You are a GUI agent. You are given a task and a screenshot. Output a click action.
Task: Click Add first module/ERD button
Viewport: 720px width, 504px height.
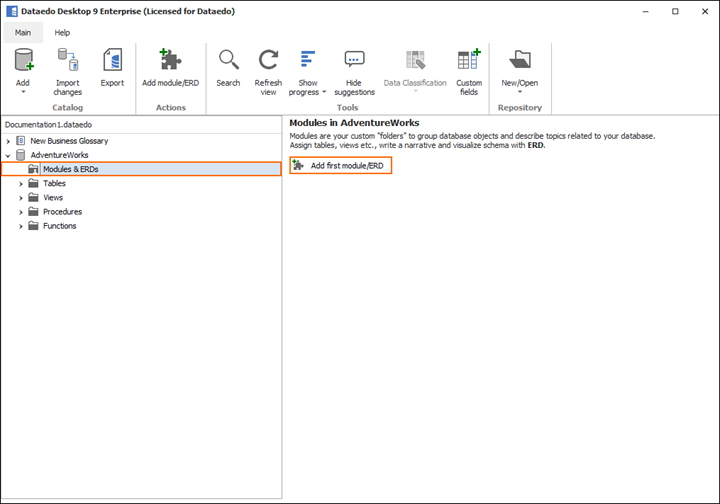coord(340,165)
